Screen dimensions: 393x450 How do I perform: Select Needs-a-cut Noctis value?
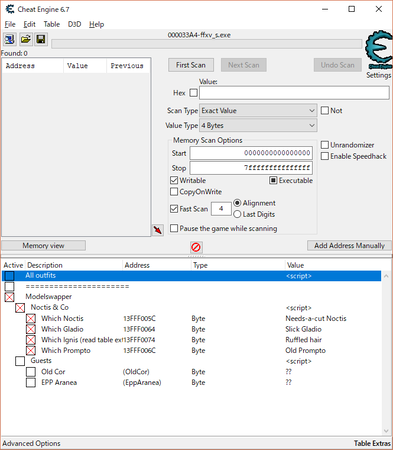point(316,318)
